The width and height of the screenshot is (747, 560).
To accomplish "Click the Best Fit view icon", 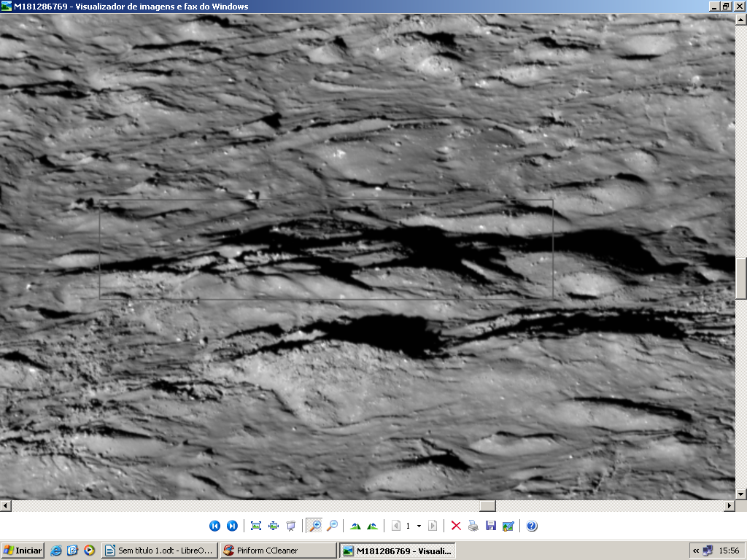I will [256, 526].
